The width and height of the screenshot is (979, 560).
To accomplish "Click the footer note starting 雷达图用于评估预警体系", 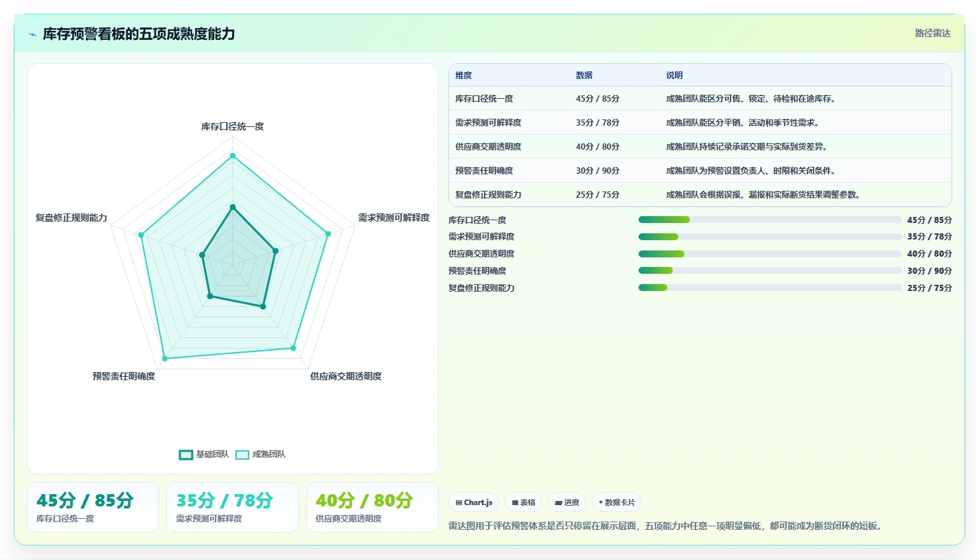I will 665,526.
